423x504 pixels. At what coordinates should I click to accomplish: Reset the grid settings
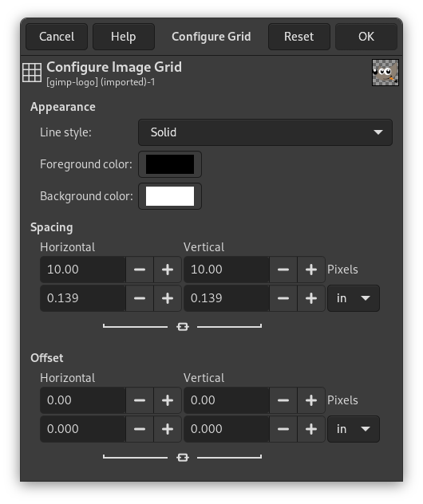(298, 37)
